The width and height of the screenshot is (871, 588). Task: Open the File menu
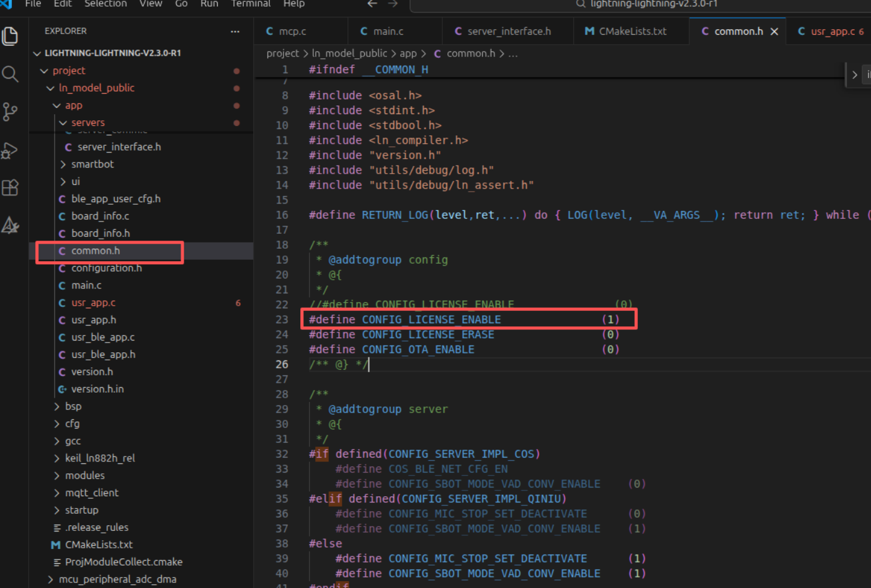coord(33,4)
